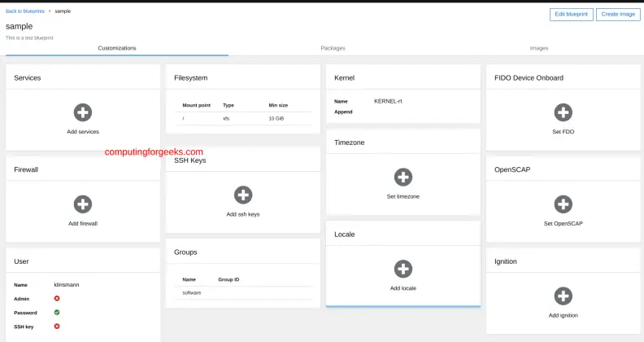This screenshot has height=342, width=644.
Task: Open the Images tab
Action: coord(538,48)
